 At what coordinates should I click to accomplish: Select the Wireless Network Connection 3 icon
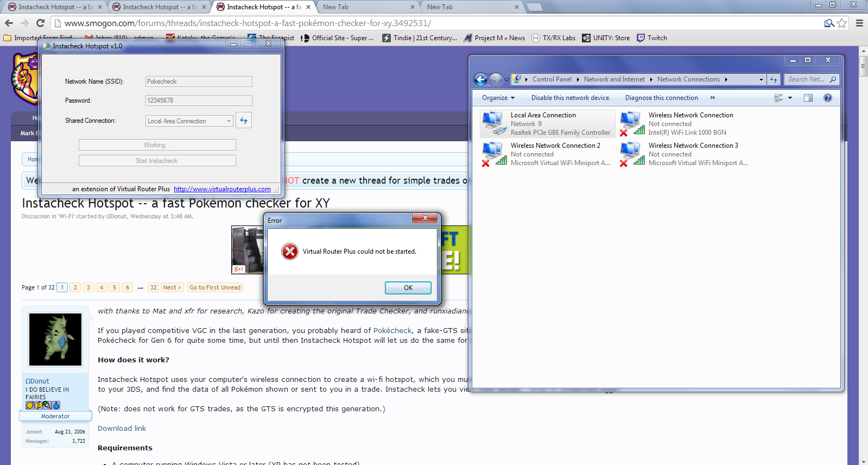632,154
